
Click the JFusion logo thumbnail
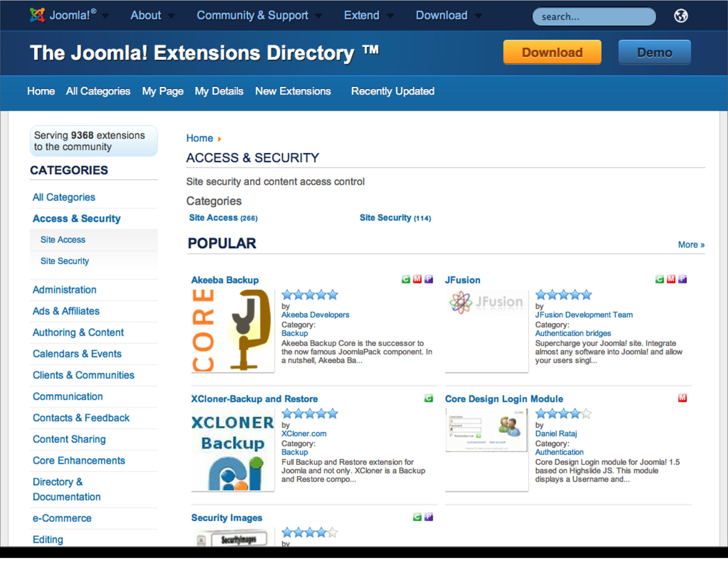click(x=486, y=331)
